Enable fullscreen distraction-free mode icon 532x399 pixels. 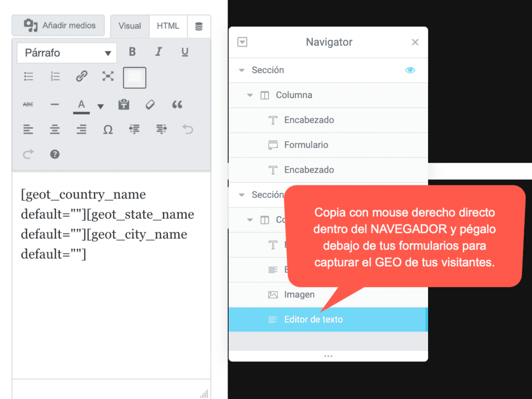click(x=108, y=77)
